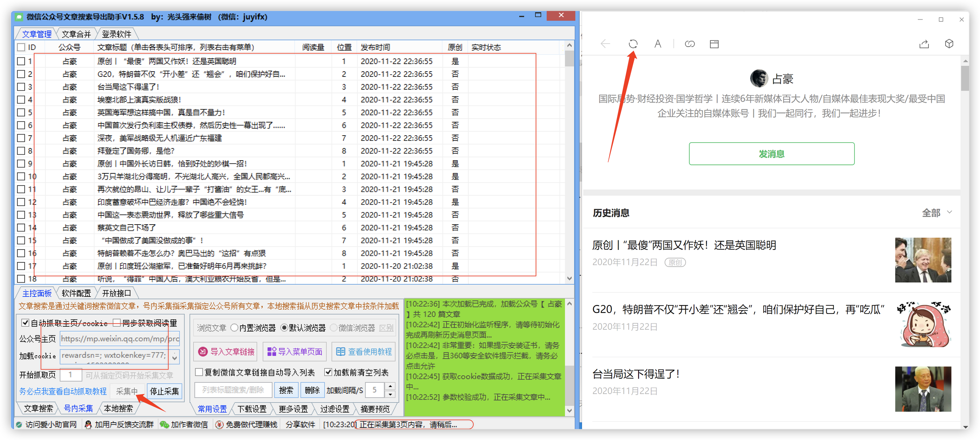980x440 pixels.
Task: Check the select-all checkbox beside ID header
Action: pos(21,47)
